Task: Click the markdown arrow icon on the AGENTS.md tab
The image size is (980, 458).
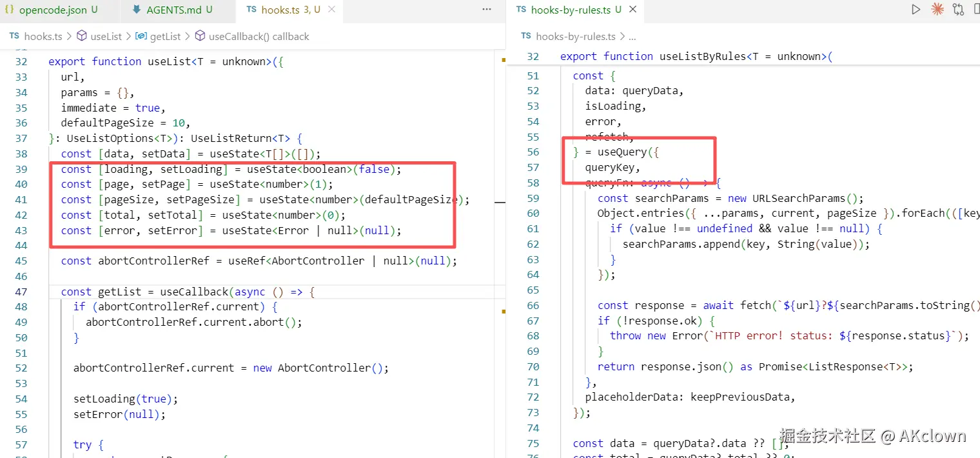Action: pos(137,10)
